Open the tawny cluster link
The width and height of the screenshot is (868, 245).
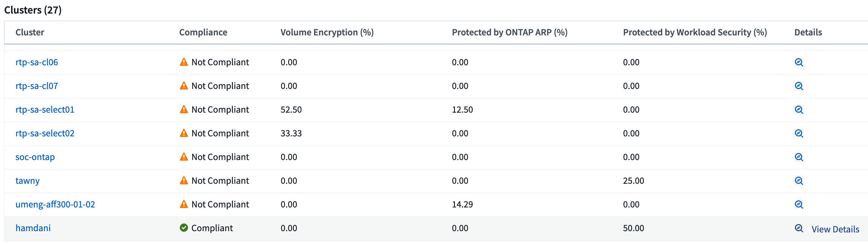point(28,181)
